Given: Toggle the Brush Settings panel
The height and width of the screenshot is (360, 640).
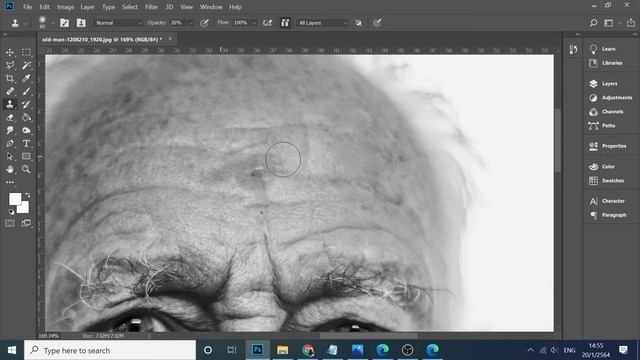Looking at the screenshot, I should pyautogui.click(x=64, y=23).
